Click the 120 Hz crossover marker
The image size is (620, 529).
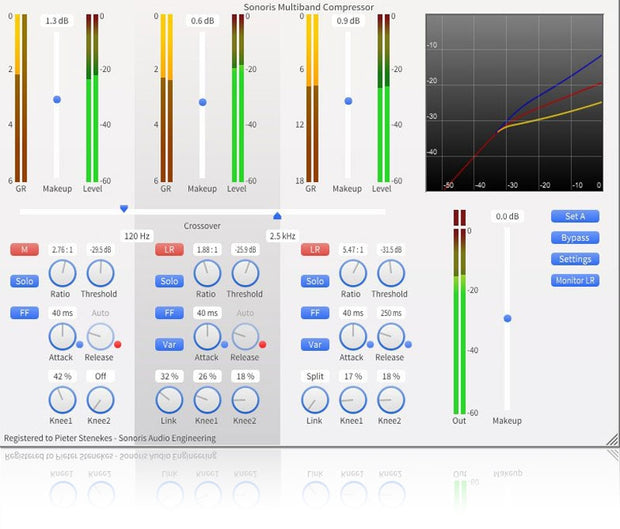click(124, 208)
